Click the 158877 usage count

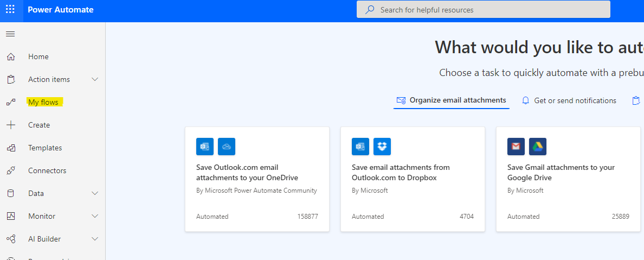click(307, 217)
